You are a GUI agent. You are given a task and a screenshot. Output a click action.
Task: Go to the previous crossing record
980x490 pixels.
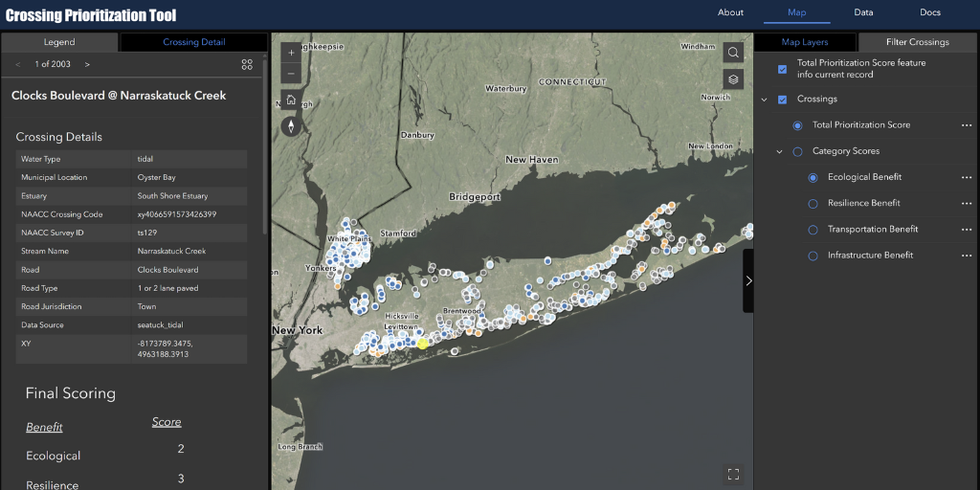18,64
